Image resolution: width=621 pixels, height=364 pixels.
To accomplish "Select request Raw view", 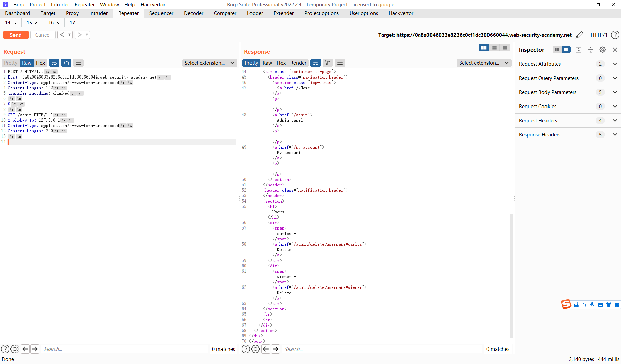I will 27,63.
